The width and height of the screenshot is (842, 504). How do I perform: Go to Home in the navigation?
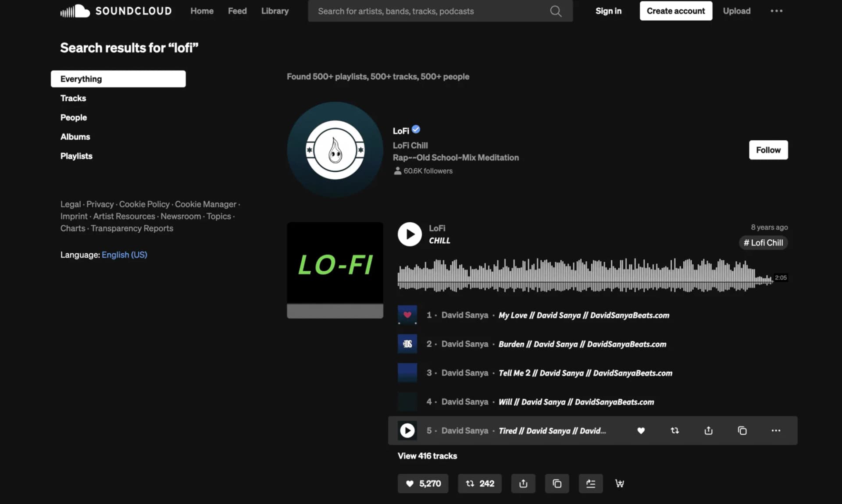(202, 11)
